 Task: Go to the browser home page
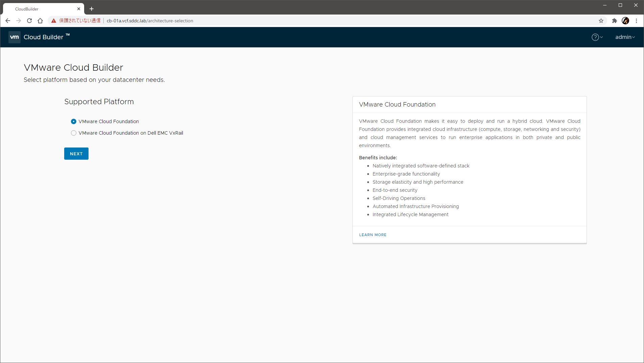[40, 21]
